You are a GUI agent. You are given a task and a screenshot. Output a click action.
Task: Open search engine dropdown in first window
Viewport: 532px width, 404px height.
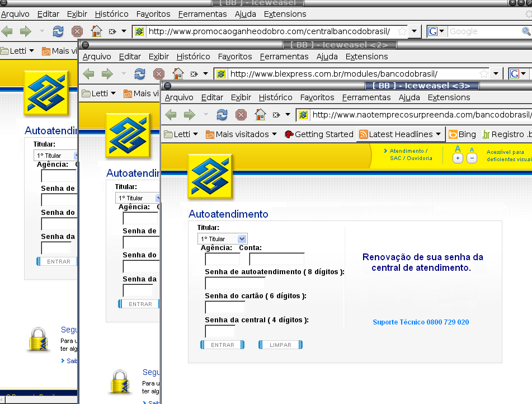tap(442, 31)
